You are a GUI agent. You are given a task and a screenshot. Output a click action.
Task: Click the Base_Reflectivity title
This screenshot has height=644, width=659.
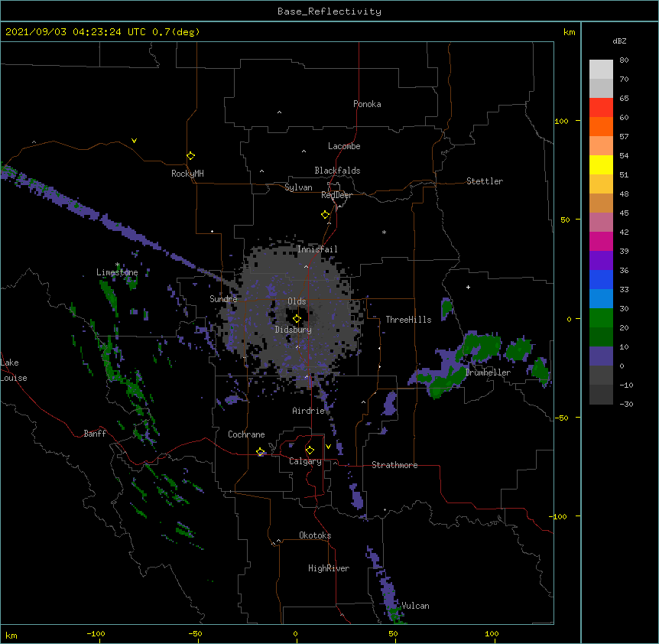pos(329,11)
